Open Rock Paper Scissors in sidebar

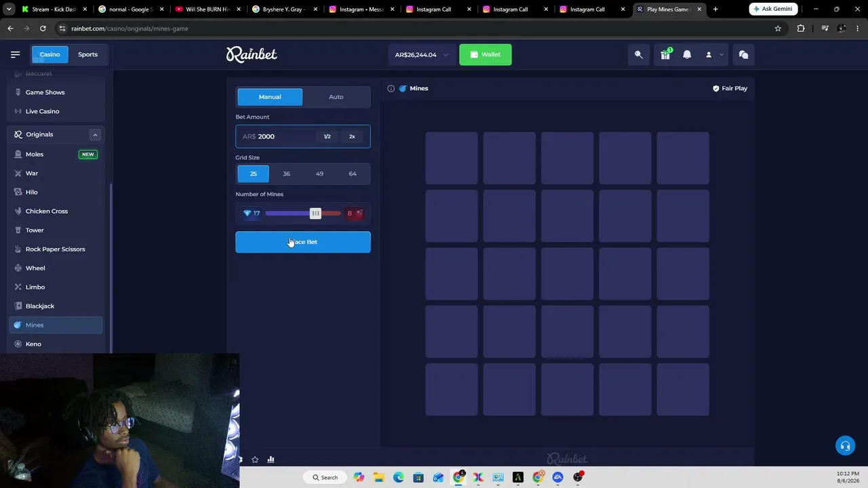pyautogui.click(x=56, y=249)
